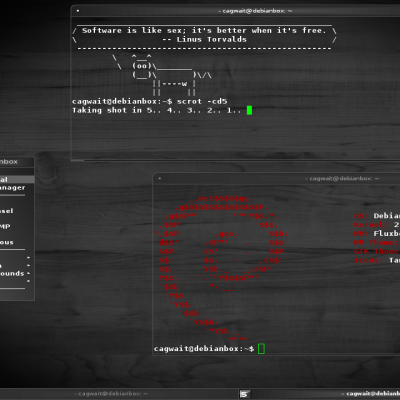The image size is (400, 400).
Task: Select the dim 'cagwait@debianbox: ~' taskbar entry
Action: click(x=111, y=394)
